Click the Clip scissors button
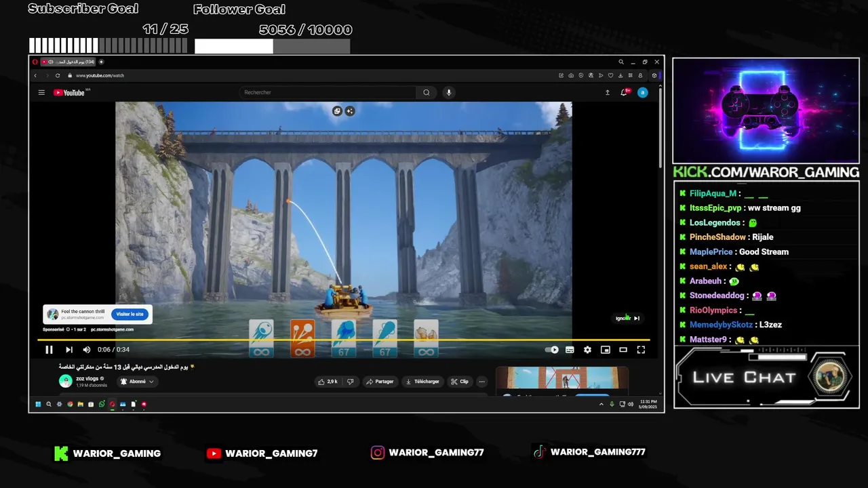This screenshot has height=488, width=868. tap(460, 382)
